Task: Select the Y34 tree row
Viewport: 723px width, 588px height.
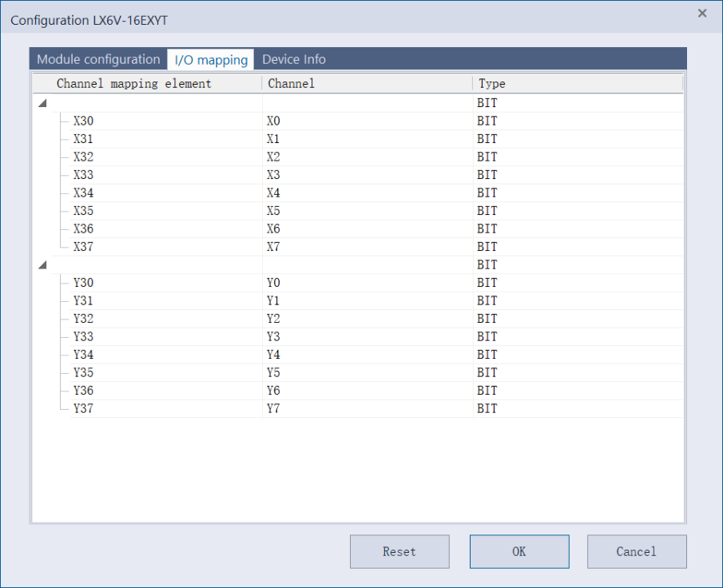Action: coord(84,355)
